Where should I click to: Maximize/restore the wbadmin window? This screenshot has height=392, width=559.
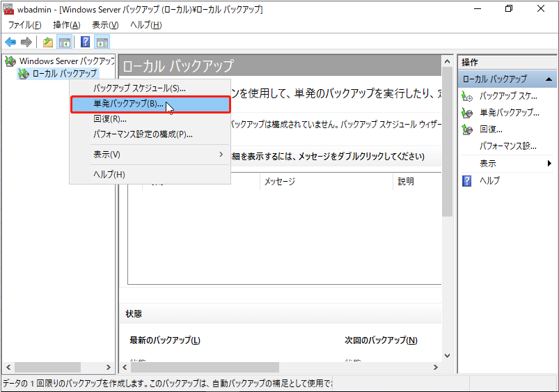[x=509, y=8]
